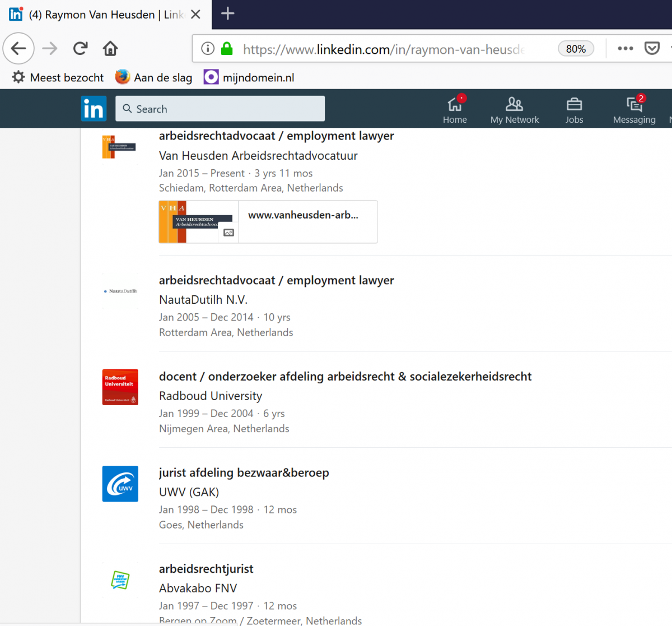
Task: Open Messaging with 2 unread messages
Action: coord(633,109)
